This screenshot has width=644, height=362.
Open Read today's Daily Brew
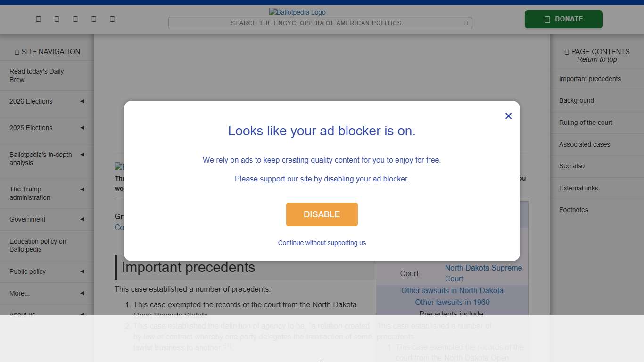(x=36, y=75)
